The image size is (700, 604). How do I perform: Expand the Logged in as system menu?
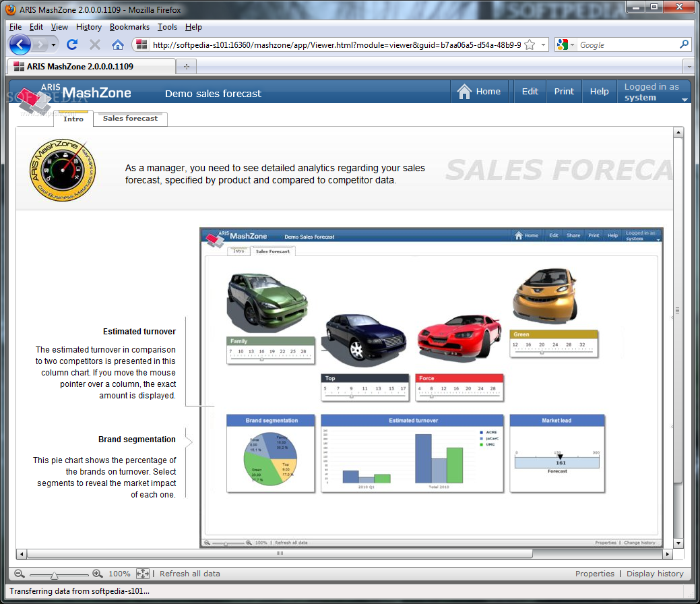(x=654, y=92)
